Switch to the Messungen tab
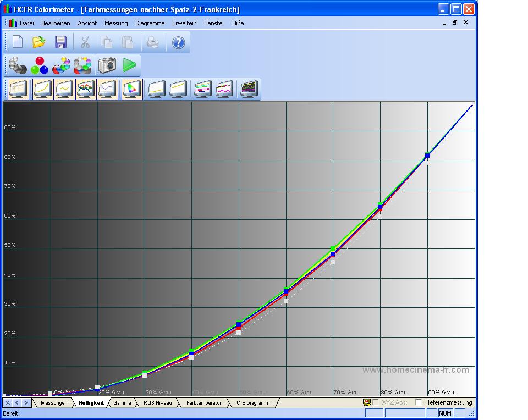Image resolution: width=528 pixels, height=420 pixels. click(54, 403)
